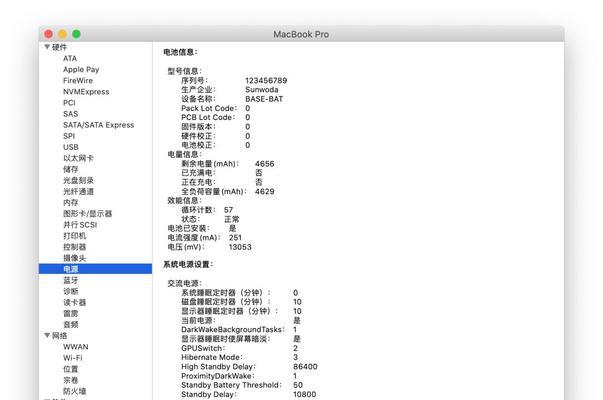Open 图形卡/显示器 graphics info
Viewport: 603px width, 400px height.
88,214
